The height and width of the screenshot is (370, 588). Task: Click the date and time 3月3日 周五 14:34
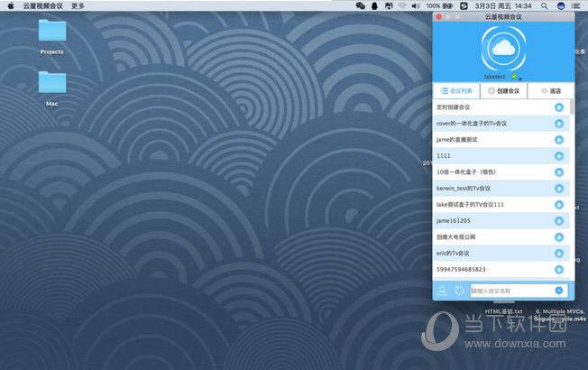click(503, 5)
